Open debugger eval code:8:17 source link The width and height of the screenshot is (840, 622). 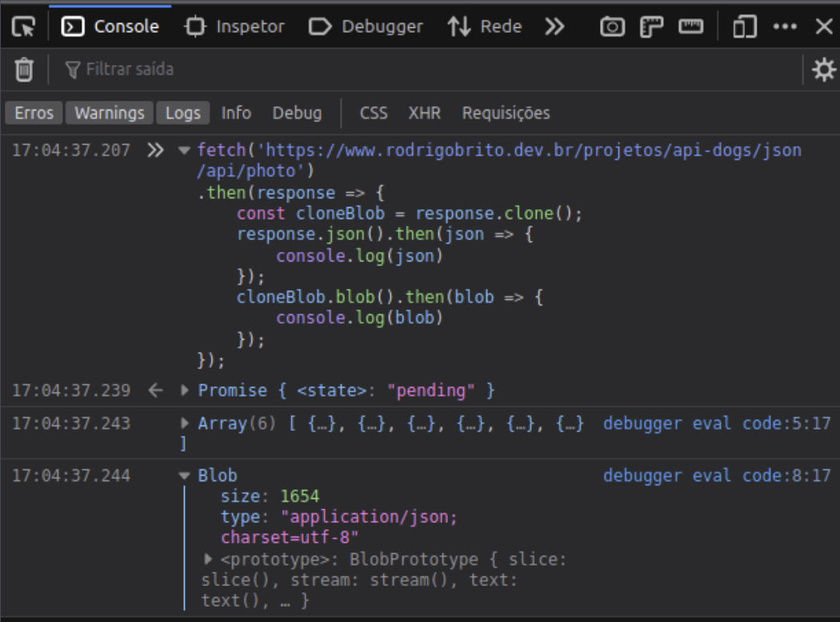click(716, 476)
